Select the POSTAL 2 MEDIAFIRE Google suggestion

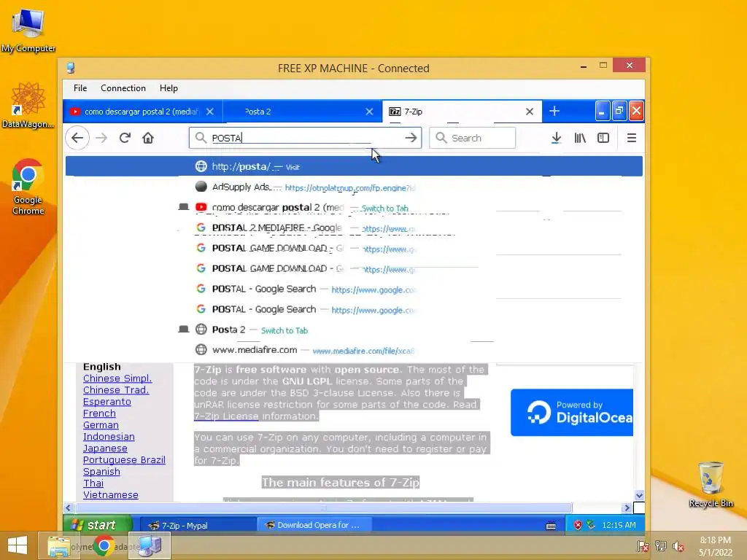pyautogui.click(x=354, y=228)
